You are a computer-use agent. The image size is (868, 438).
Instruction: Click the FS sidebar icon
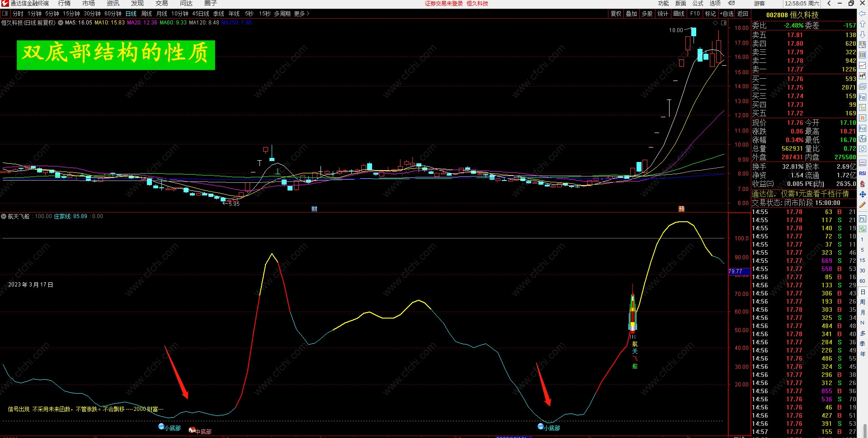[863, 219]
